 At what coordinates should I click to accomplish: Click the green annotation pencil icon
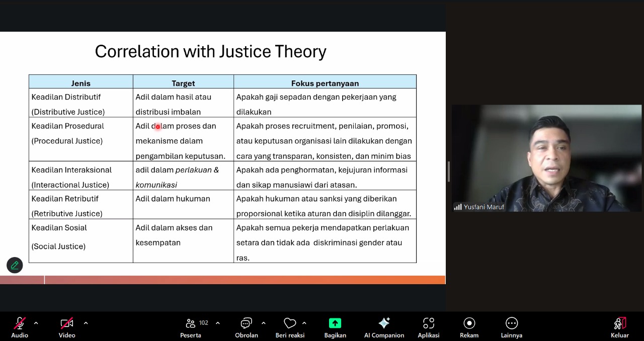point(15,265)
